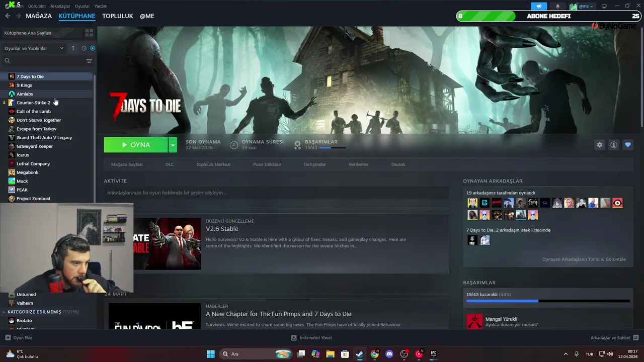Open the Arkadaşlar menu
644x362 pixels.
coord(60,6)
